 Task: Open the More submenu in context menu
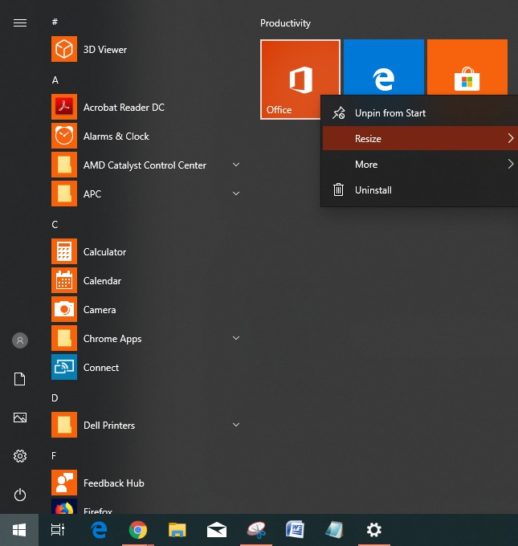point(420,164)
